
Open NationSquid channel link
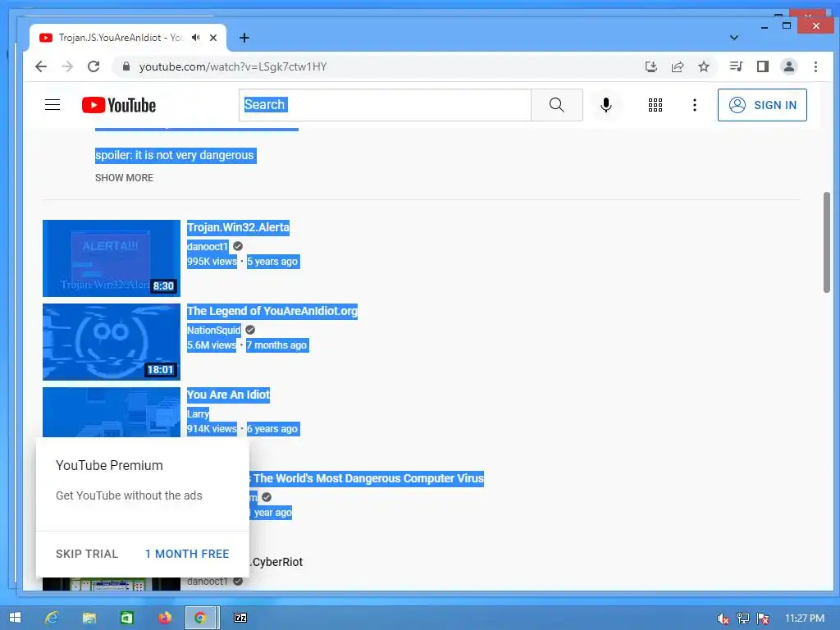click(214, 330)
